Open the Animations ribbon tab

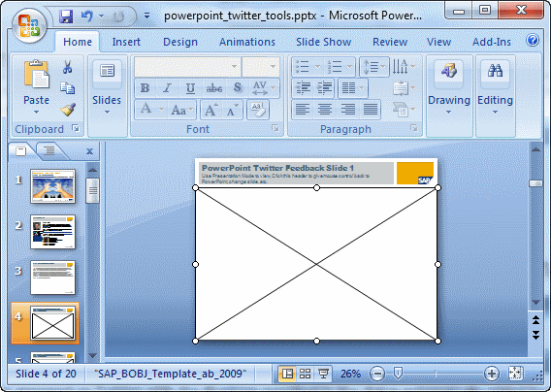click(x=247, y=42)
